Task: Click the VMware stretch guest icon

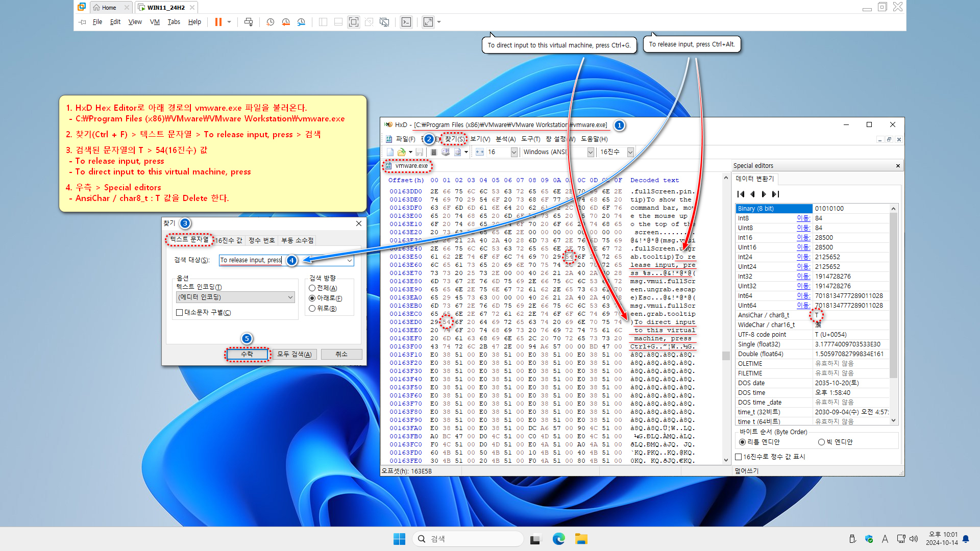Action: tap(428, 22)
